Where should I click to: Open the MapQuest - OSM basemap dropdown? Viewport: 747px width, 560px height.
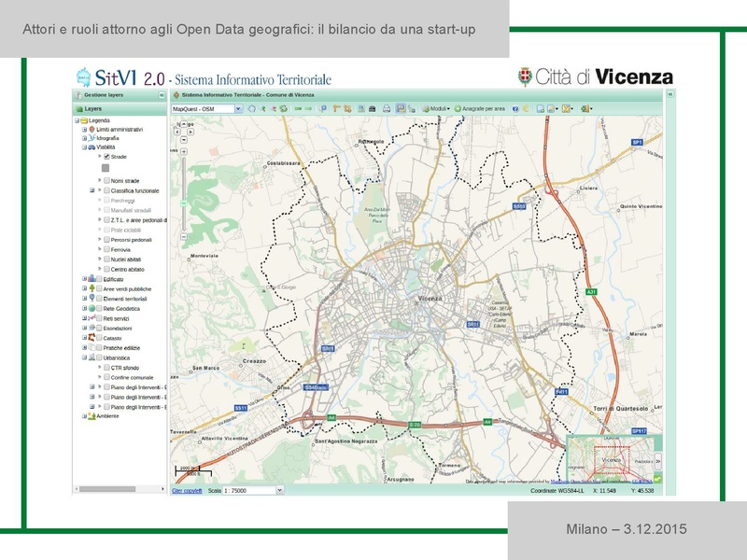[238, 107]
